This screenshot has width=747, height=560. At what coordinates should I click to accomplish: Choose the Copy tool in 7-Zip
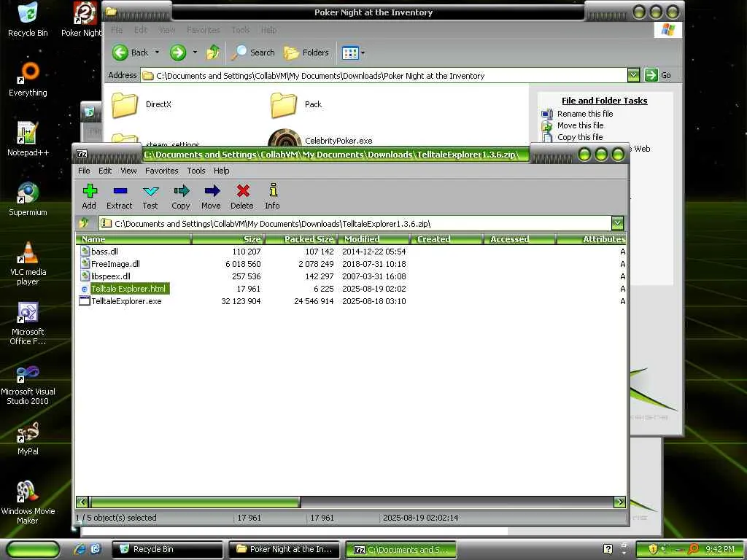pyautogui.click(x=181, y=196)
